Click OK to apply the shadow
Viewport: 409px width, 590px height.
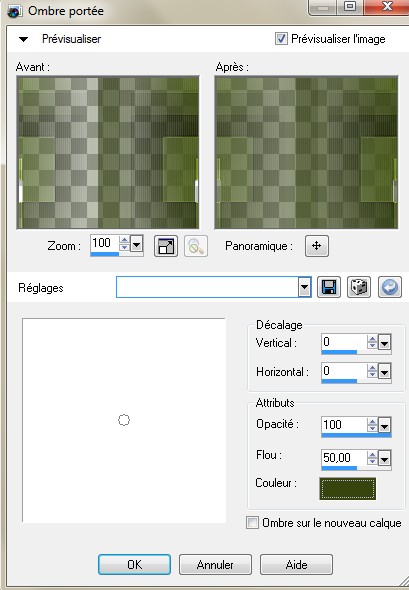134,564
